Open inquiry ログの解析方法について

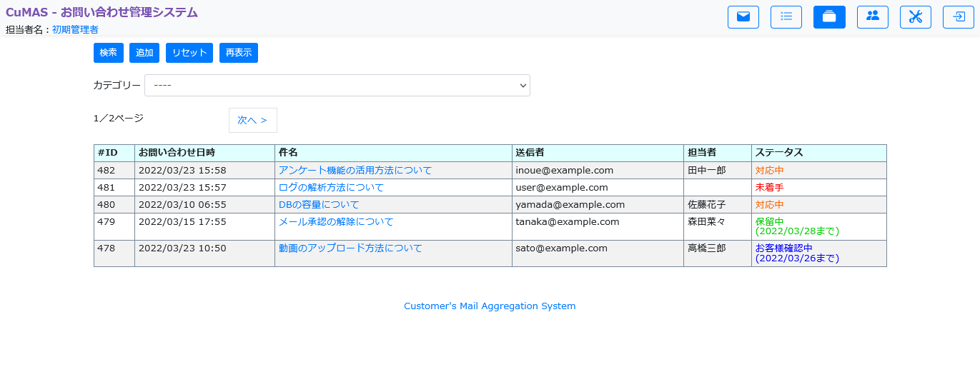pyautogui.click(x=331, y=188)
